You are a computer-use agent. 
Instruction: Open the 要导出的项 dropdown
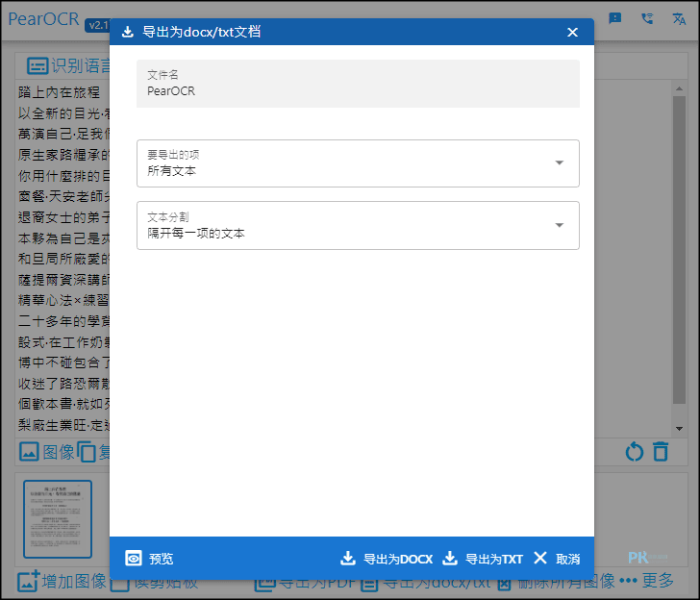[358, 163]
